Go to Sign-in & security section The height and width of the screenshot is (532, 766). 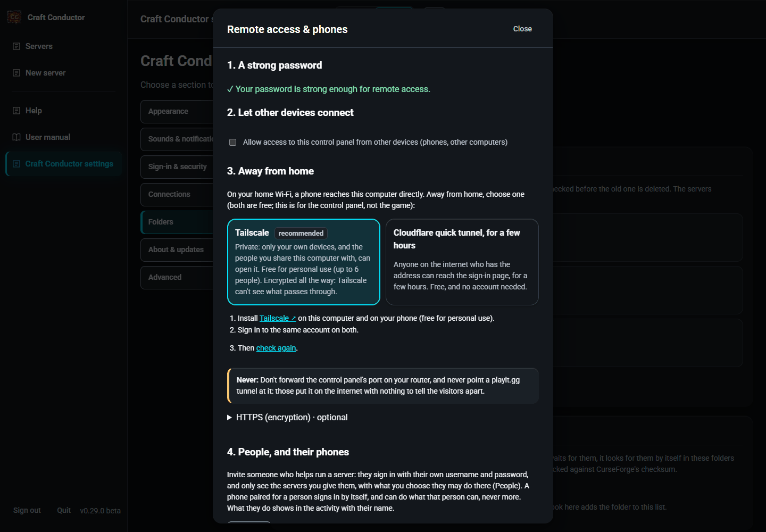(177, 167)
